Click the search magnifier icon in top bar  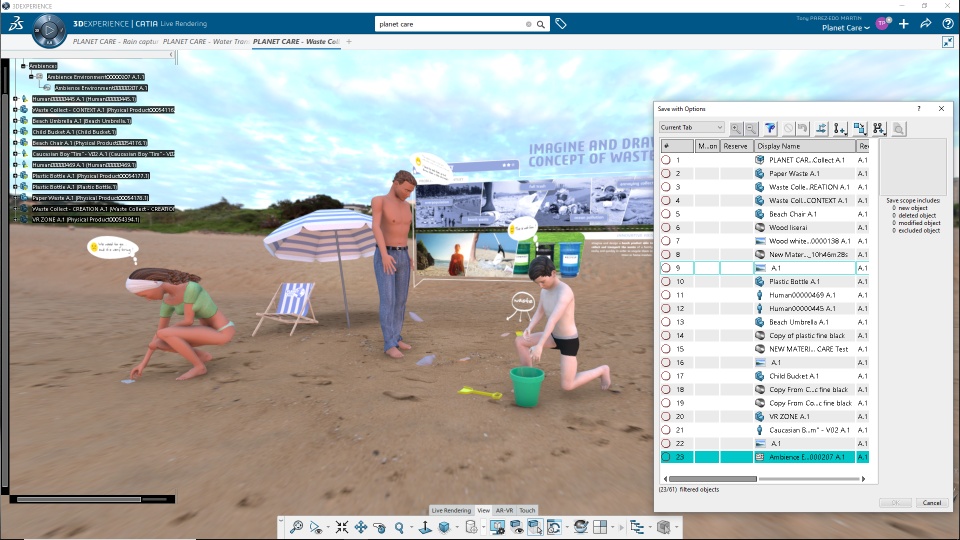click(541, 24)
